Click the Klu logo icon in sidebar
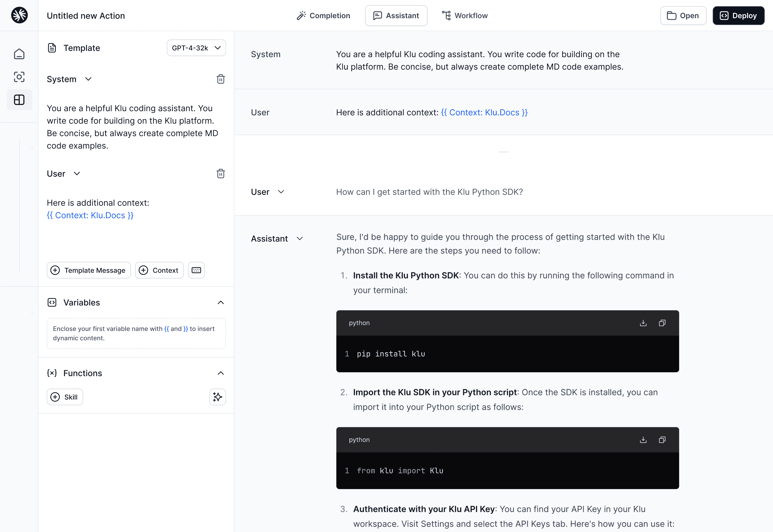Image resolution: width=773 pixels, height=532 pixels. pyautogui.click(x=19, y=15)
